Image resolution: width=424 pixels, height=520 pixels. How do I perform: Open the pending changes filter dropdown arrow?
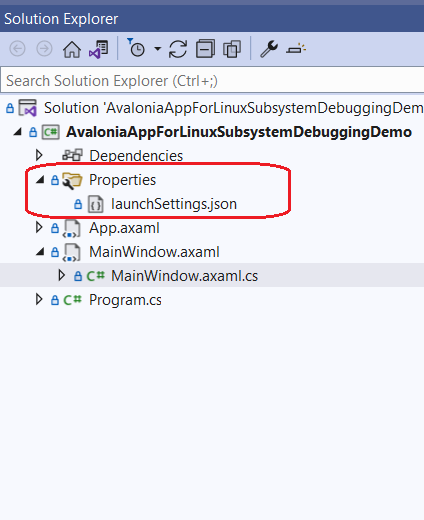(158, 49)
